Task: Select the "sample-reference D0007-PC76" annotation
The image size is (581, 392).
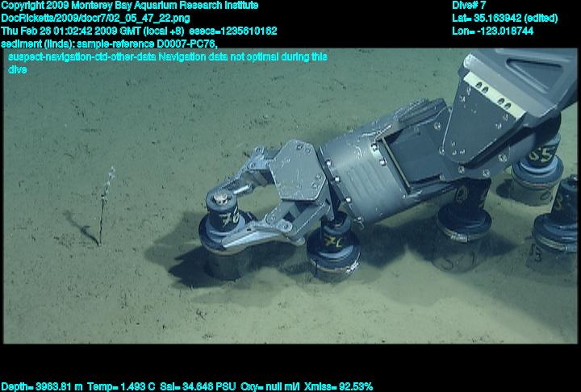Action: (146, 44)
